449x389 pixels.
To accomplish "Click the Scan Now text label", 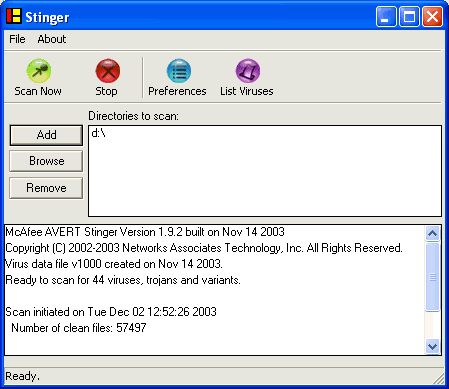I will [x=38, y=91].
